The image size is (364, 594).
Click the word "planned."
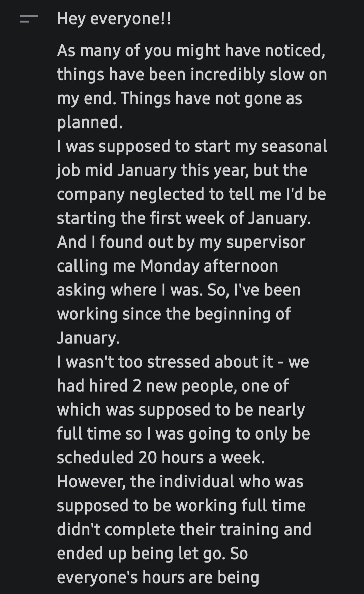click(90, 122)
